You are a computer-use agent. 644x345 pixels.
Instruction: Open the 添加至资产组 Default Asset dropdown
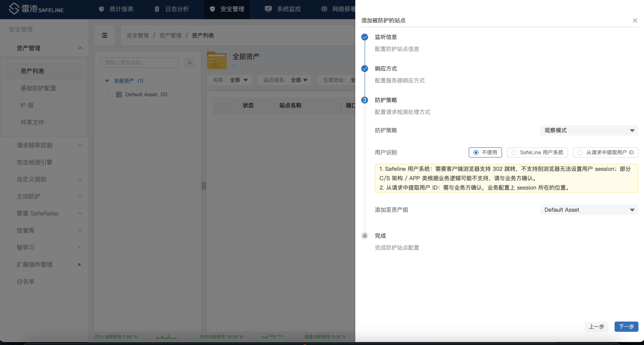pyautogui.click(x=589, y=210)
